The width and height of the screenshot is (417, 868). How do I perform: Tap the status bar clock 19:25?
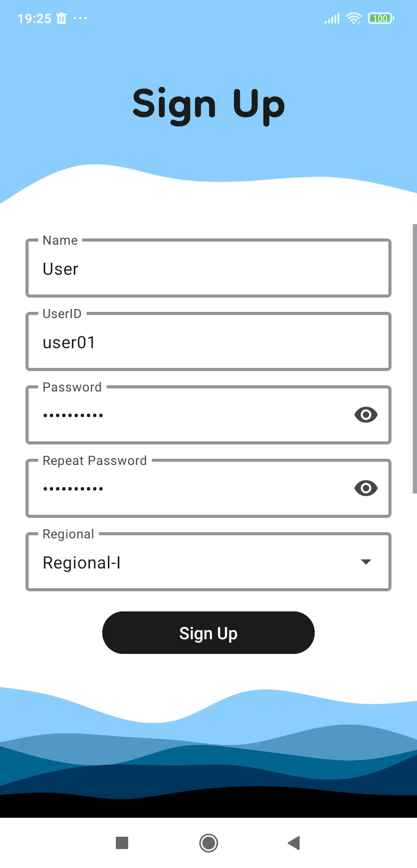34,19
